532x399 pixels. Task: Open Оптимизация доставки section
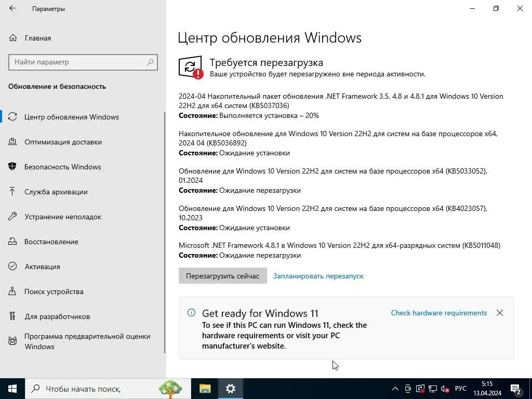pyautogui.click(x=63, y=142)
